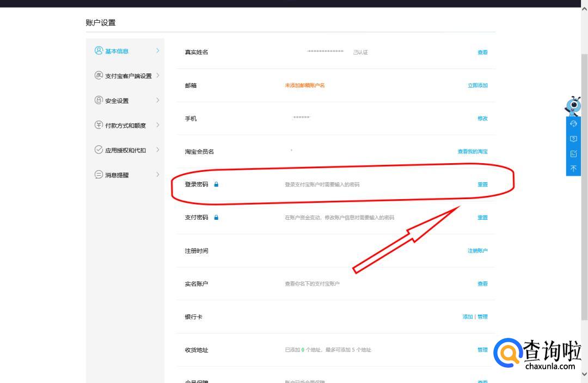
Task: Open the feedback edit icon in floating bar
Action: 573,153
